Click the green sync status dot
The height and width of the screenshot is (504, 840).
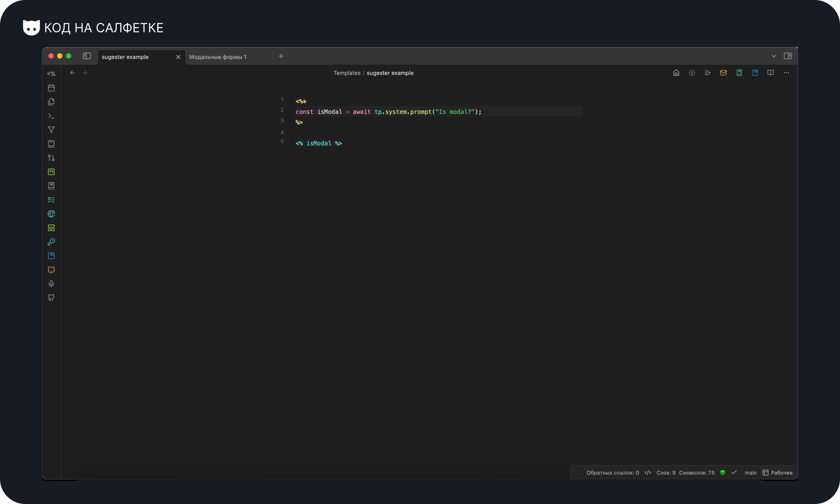(x=723, y=472)
